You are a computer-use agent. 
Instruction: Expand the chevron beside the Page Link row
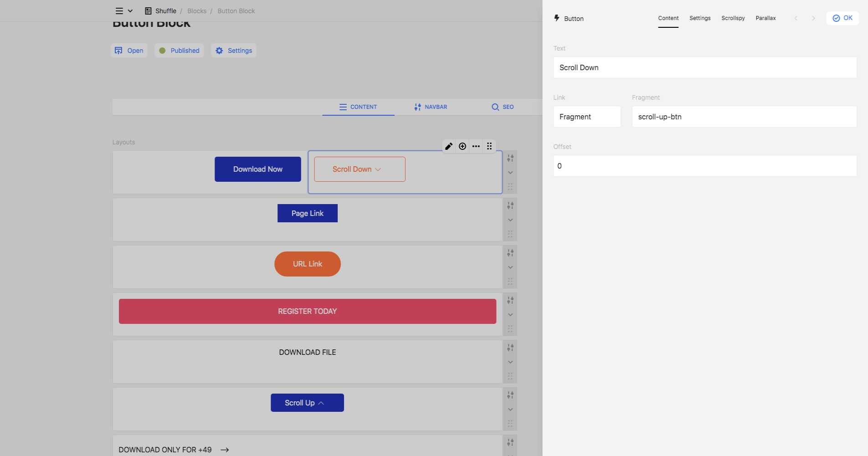pos(510,220)
